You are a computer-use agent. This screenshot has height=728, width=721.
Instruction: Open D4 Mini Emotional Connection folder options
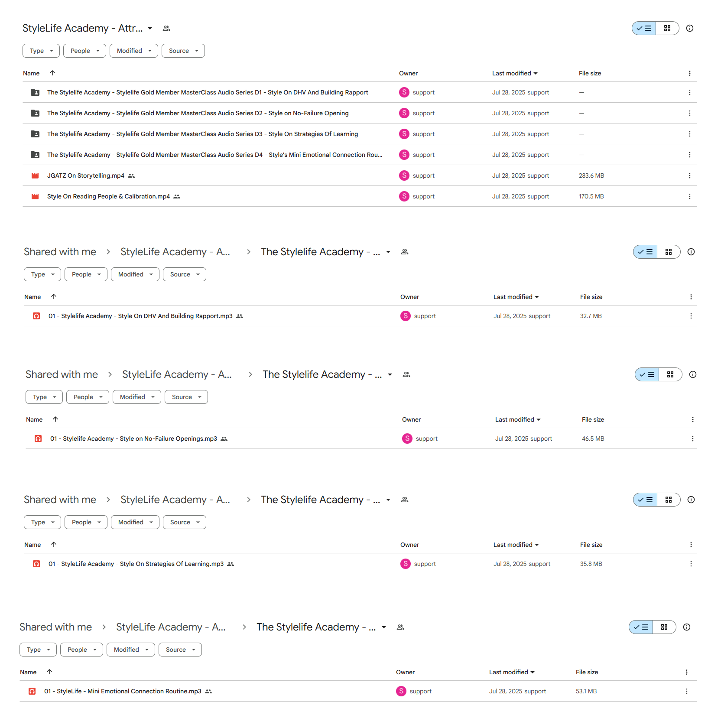coord(689,155)
